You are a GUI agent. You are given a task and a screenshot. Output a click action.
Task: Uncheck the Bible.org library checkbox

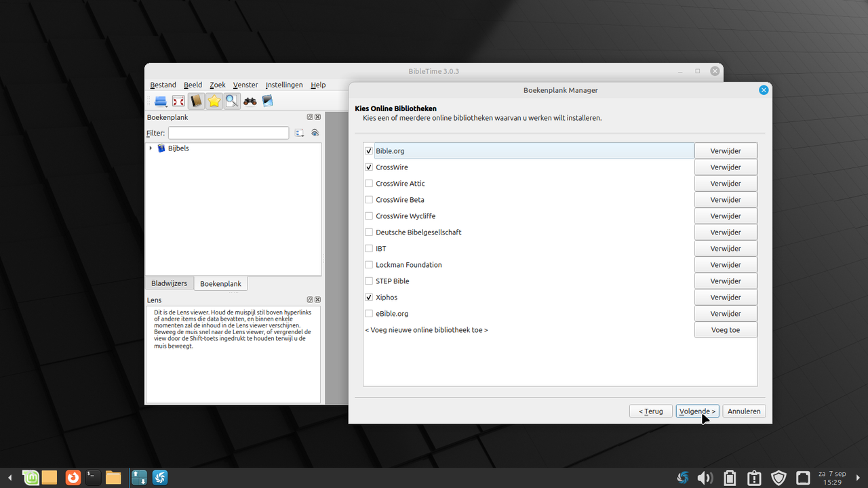click(x=369, y=151)
